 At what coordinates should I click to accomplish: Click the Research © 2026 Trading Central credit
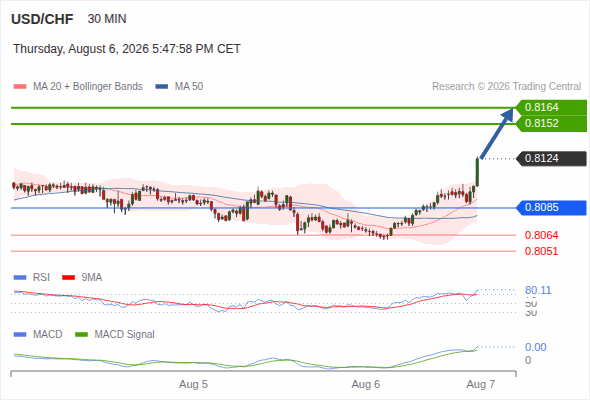point(506,87)
